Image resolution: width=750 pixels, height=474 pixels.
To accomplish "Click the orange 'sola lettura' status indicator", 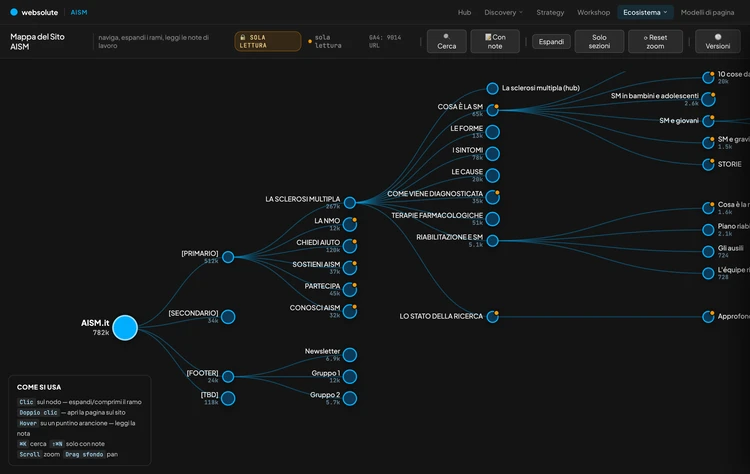I will 325,42.
